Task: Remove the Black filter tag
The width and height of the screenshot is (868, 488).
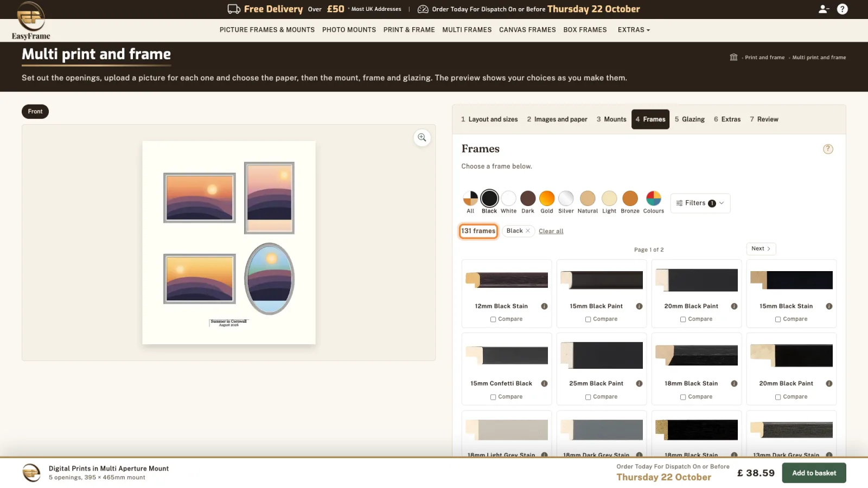Action: 528,231
